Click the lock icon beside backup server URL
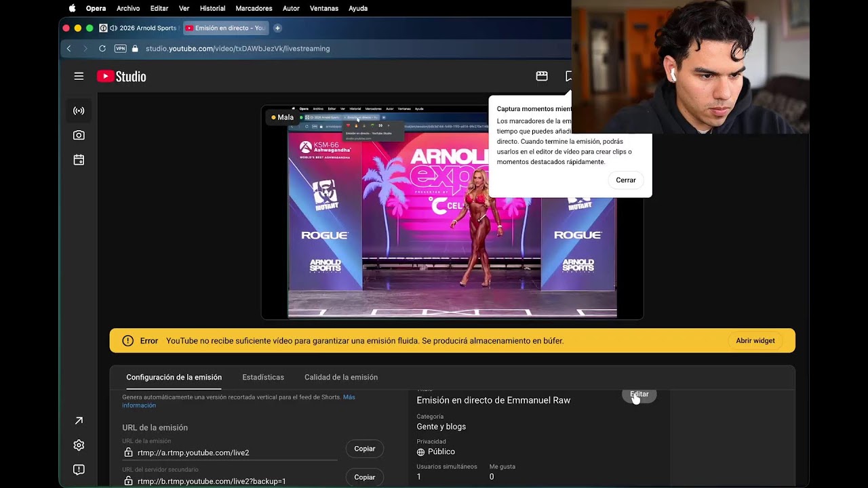Image resolution: width=868 pixels, height=488 pixels. point(128,481)
